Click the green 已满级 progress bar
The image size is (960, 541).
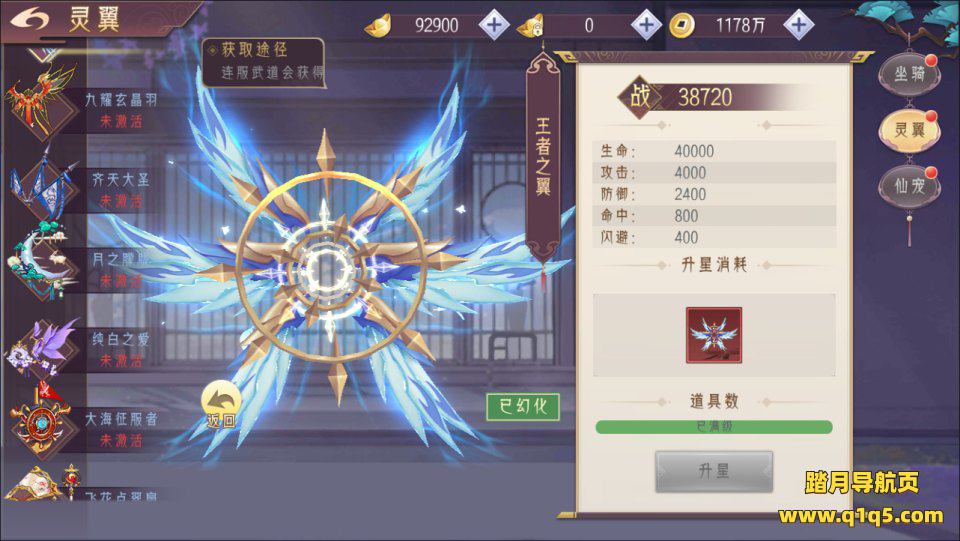point(714,427)
